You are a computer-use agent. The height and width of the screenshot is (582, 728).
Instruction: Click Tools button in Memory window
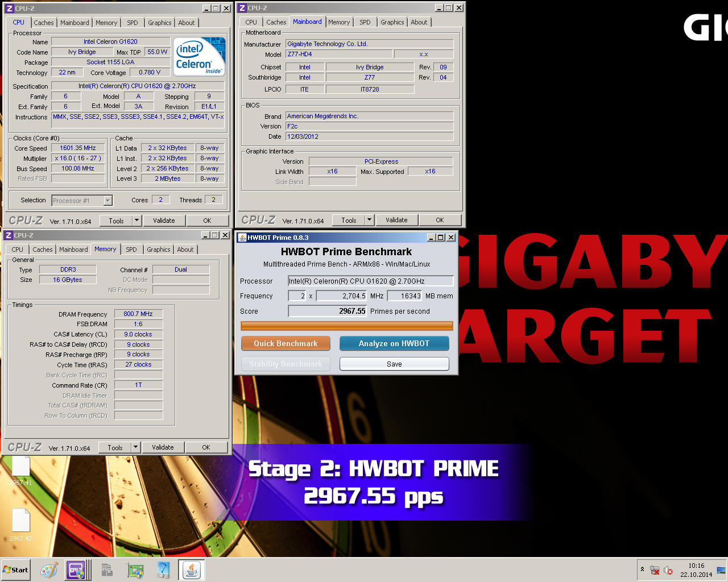(115, 447)
